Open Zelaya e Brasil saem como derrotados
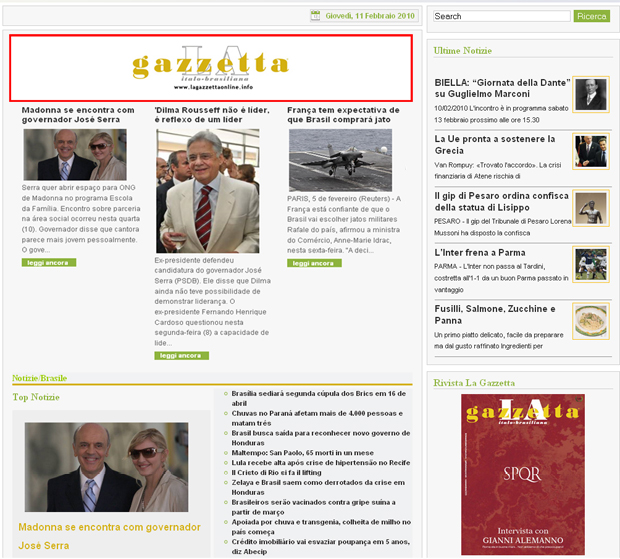 tap(318, 487)
